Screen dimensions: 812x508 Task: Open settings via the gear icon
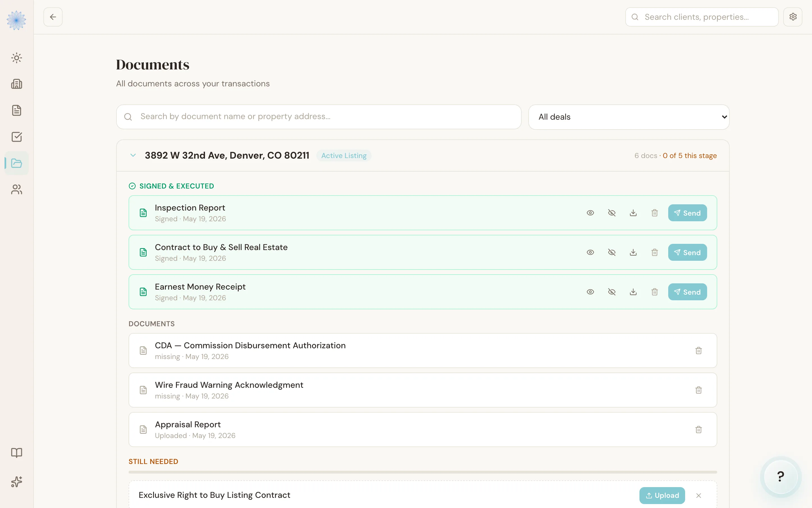(793, 17)
